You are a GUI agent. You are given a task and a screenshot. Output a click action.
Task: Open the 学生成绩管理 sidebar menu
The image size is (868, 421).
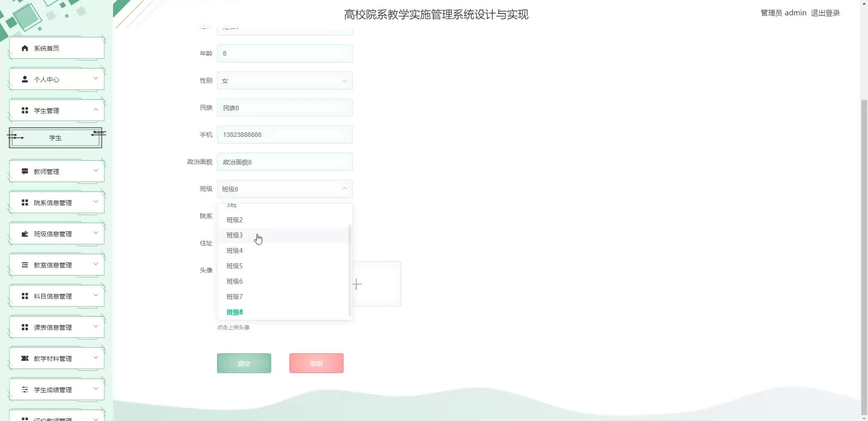coord(57,389)
